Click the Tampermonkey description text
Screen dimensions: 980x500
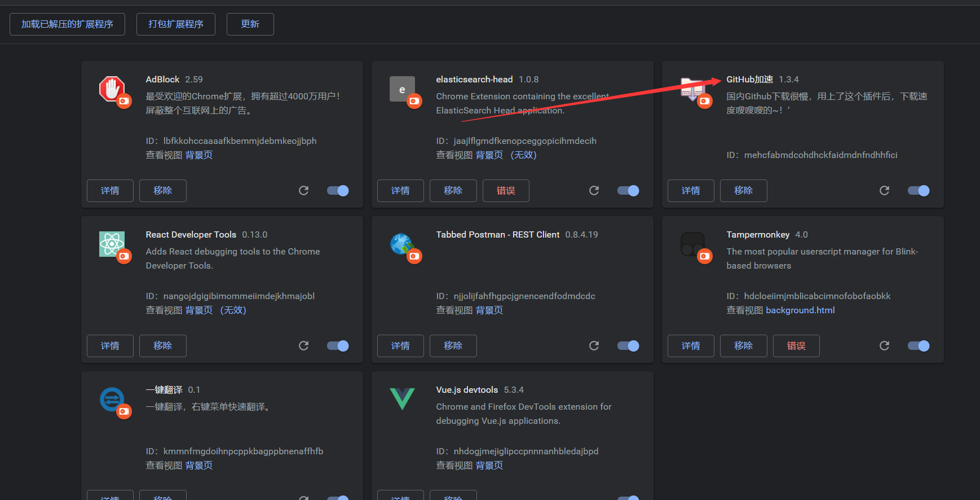(822, 258)
